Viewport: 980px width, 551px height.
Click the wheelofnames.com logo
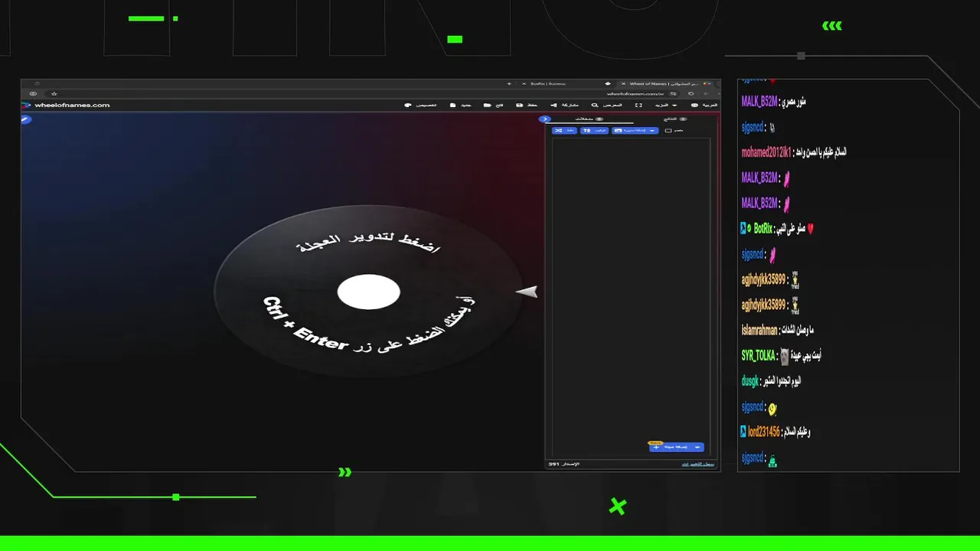click(x=67, y=105)
